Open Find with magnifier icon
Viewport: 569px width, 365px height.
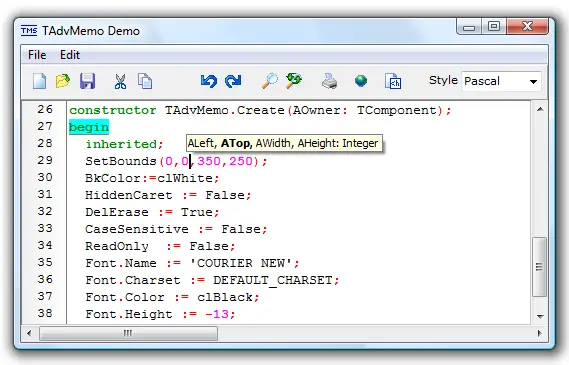[x=270, y=81]
